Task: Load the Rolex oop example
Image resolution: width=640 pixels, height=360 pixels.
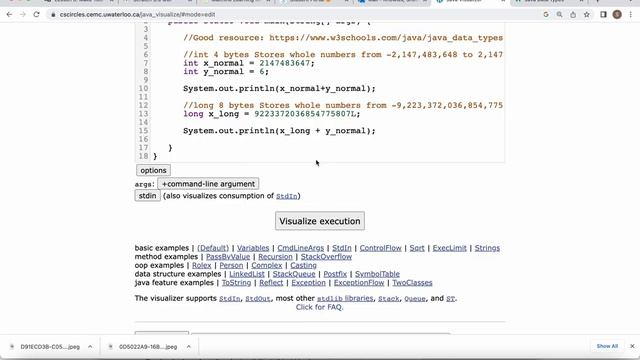Action: [201, 265]
